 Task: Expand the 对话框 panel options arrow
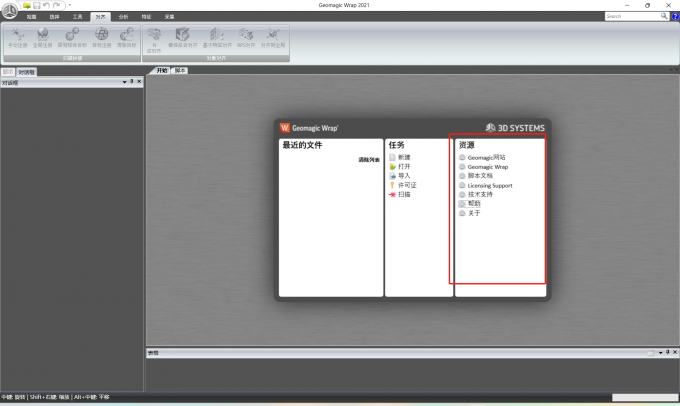pyautogui.click(x=125, y=82)
